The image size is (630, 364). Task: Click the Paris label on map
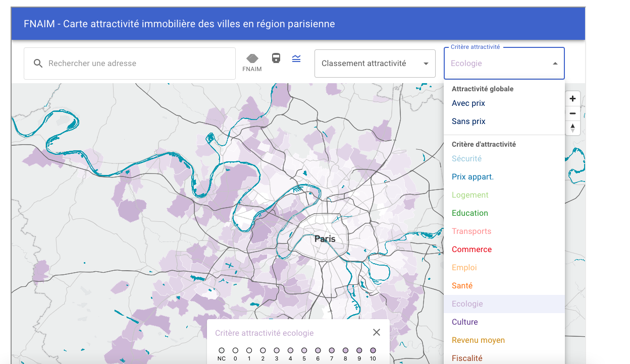point(325,239)
